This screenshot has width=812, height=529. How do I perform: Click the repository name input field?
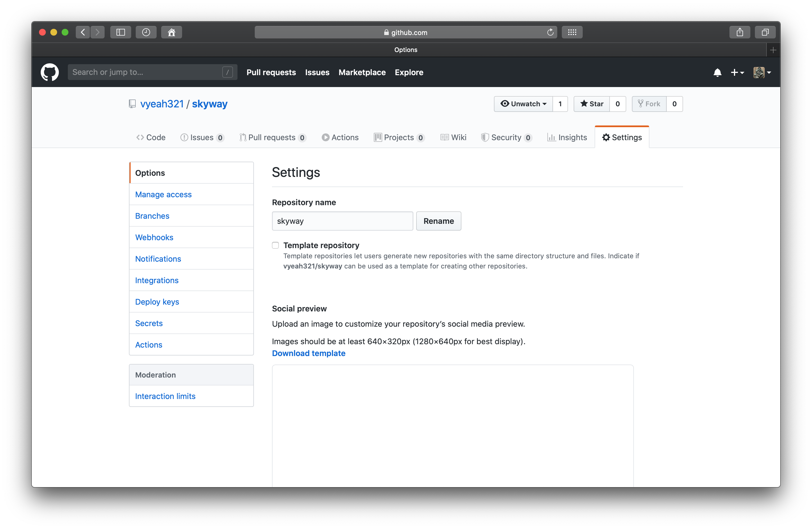click(342, 221)
